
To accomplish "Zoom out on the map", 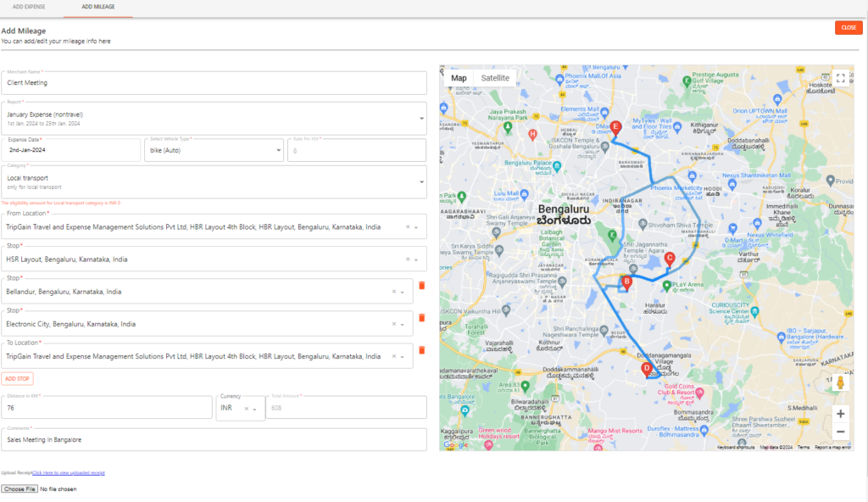I will click(x=840, y=432).
